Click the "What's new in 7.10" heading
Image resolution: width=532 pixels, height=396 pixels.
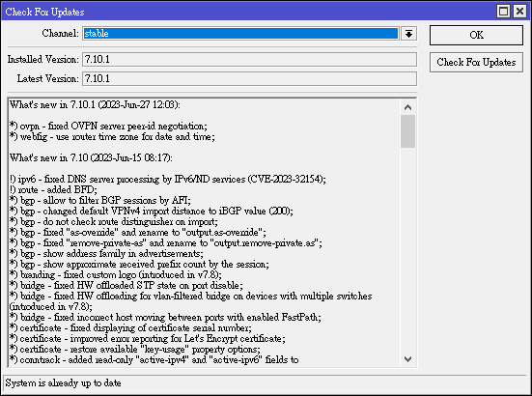(x=91, y=158)
